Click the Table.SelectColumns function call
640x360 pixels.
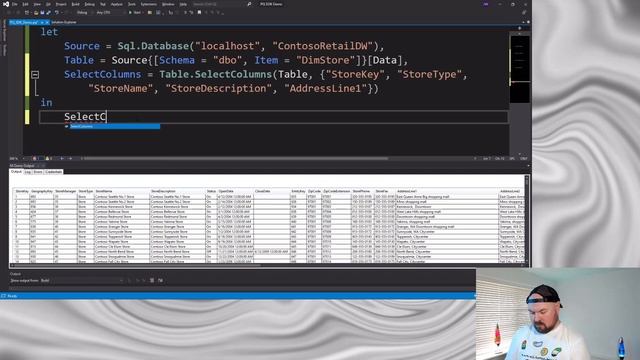tap(216, 74)
